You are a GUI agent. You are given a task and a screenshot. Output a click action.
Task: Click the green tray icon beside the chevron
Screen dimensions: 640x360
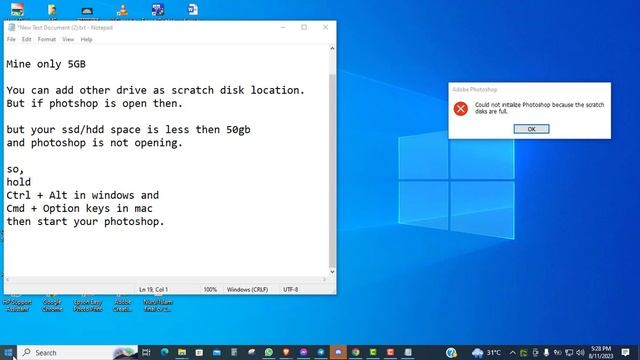pos(524,352)
